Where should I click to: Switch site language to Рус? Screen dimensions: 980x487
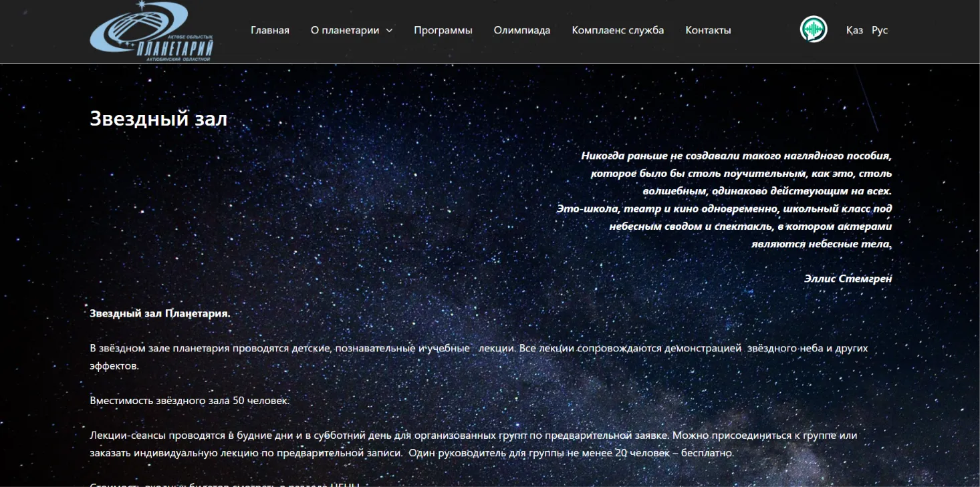[880, 30]
